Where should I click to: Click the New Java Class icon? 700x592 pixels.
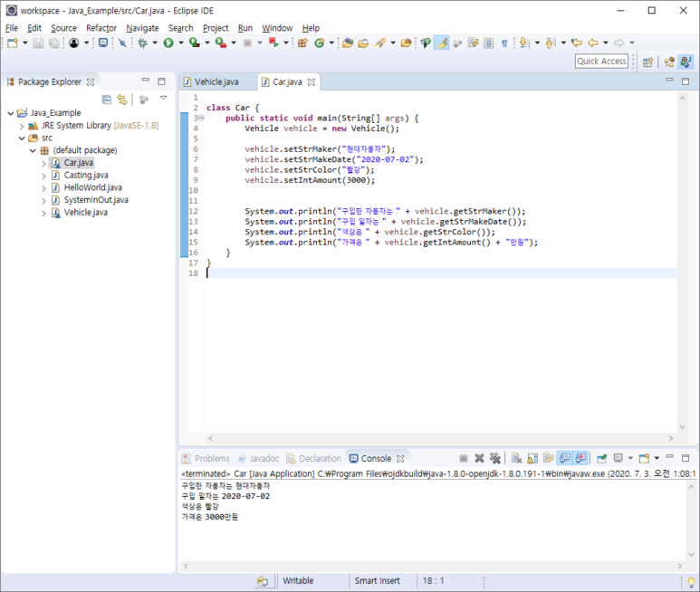pyautogui.click(x=319, y=43)
